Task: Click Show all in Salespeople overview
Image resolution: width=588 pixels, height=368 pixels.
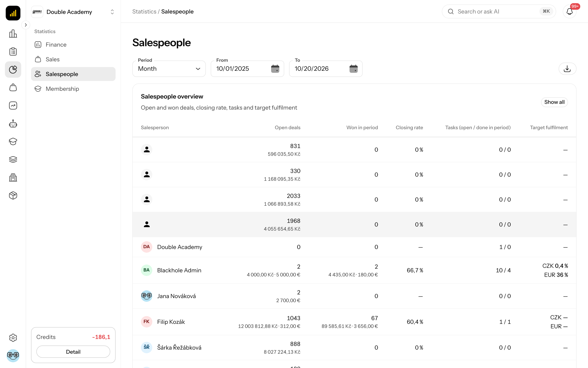Action: pos(554,102)
